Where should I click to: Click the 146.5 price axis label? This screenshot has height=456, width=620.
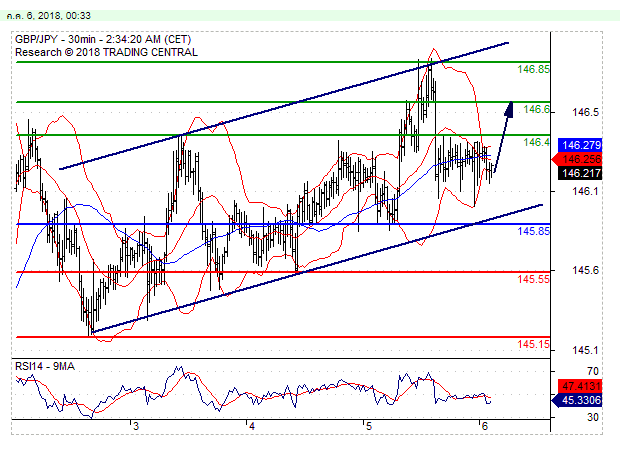590,112
